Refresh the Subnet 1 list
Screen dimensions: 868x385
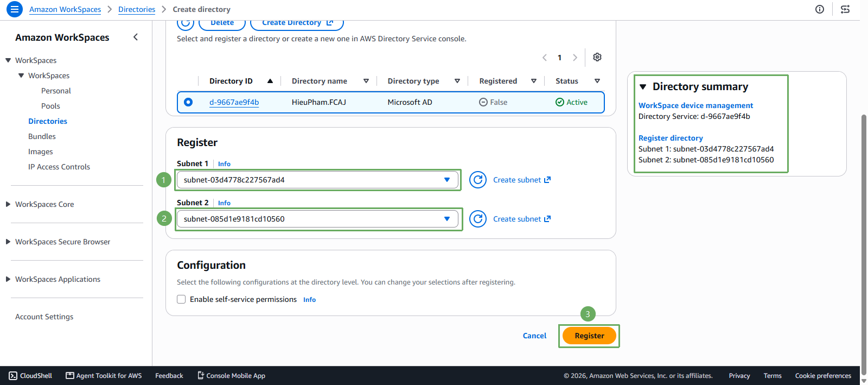tap(478, 180)
